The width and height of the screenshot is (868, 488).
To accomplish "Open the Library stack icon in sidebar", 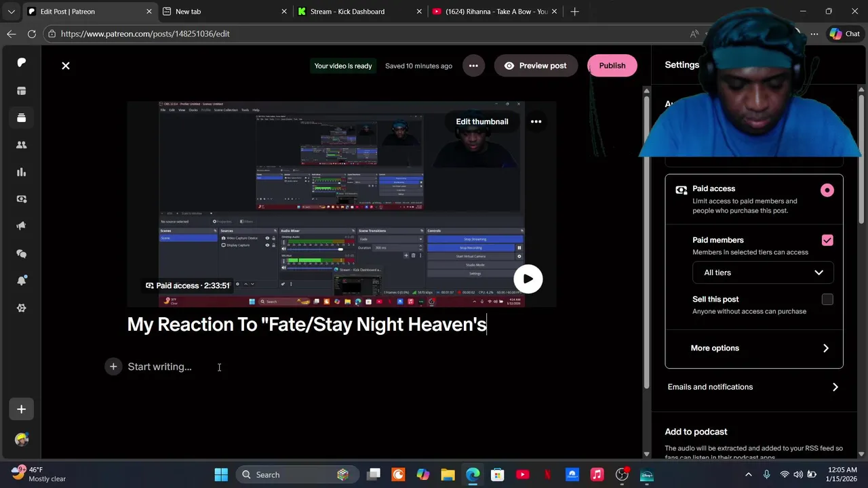I will coord(21,117).
